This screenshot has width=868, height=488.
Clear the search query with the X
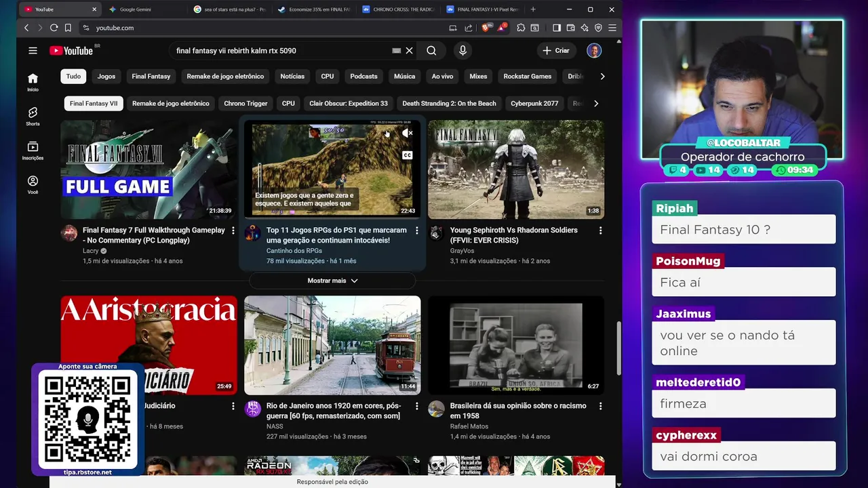[x=410, y=51]
